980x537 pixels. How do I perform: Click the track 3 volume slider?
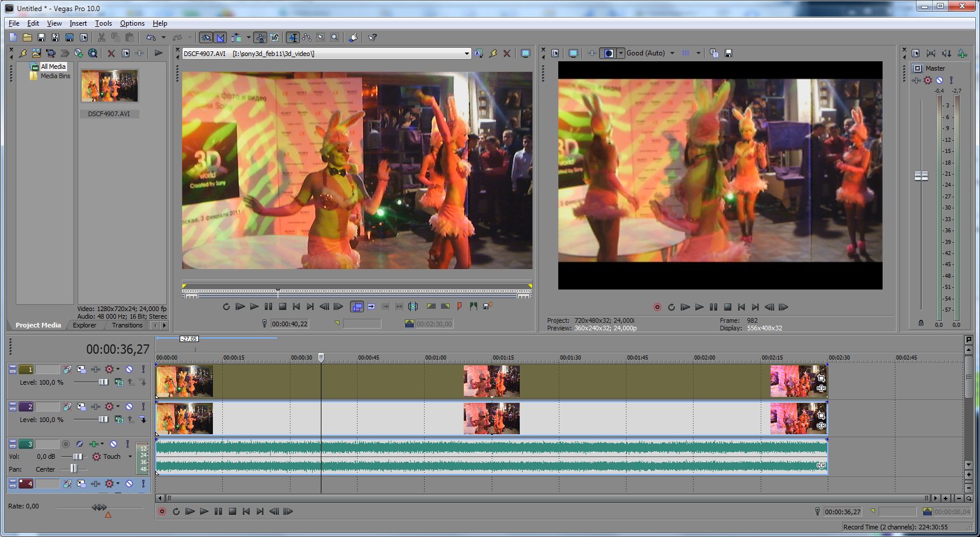click(78, 456)
